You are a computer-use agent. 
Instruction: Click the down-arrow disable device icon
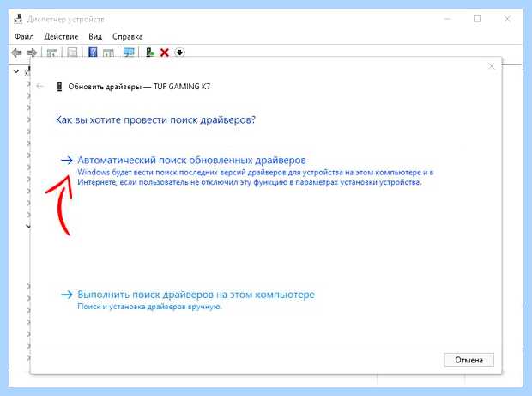point(180,52)
